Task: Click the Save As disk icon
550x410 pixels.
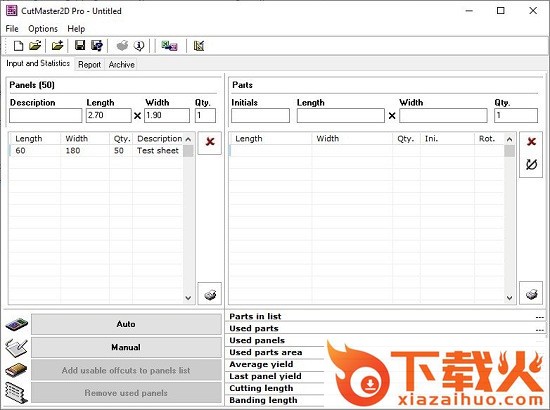Action: [x=97, y=46]
